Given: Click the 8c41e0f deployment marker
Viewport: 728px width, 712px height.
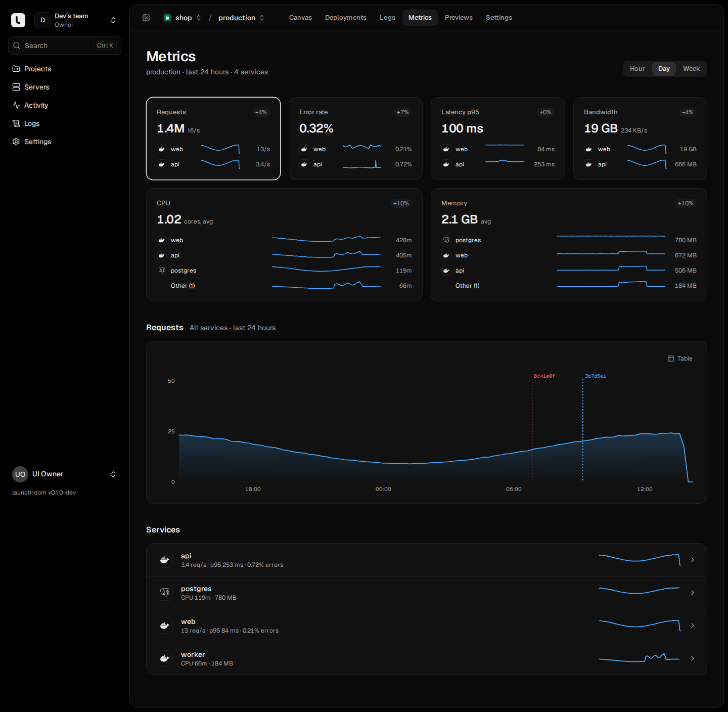Looking at the screenshot, I should [x=544, y=376].
